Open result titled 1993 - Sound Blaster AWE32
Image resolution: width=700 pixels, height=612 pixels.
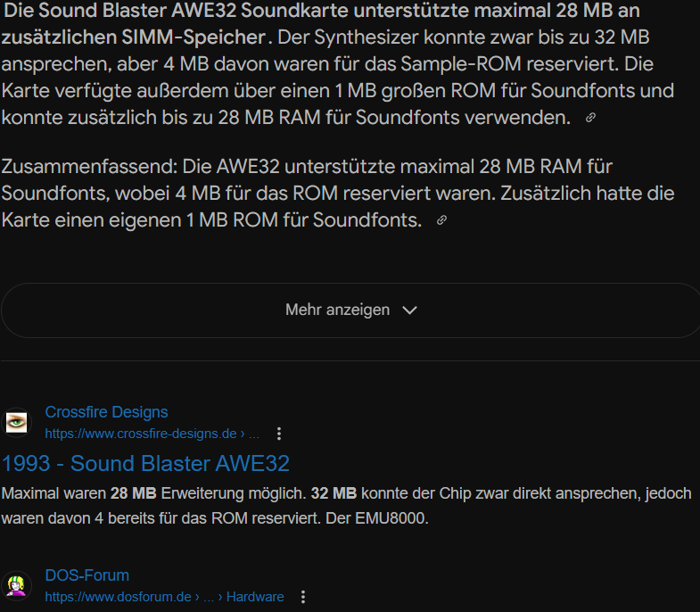(x=145, y=463)
